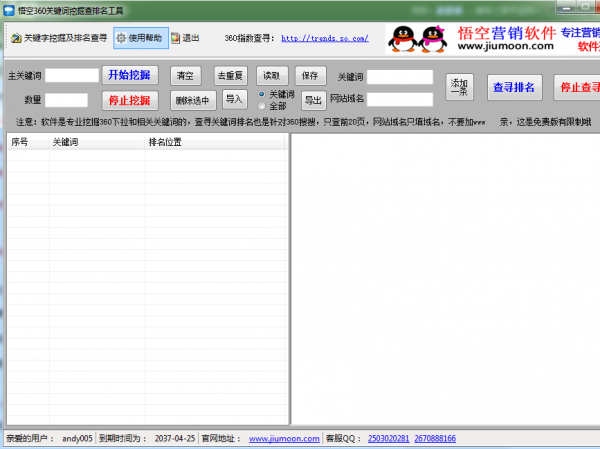This screenshot has height=449, width=600.
Task: Click the app icon in title bar
Action: (x=9, y=9)
